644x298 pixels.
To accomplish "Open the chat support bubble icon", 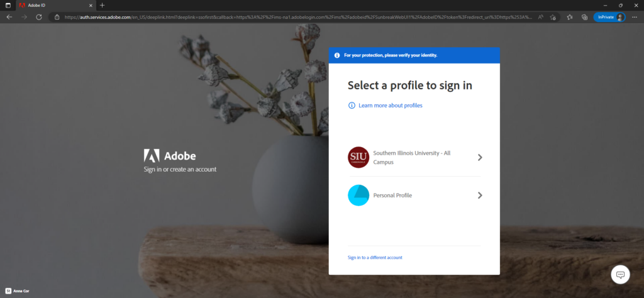I will tap(620, 275).
